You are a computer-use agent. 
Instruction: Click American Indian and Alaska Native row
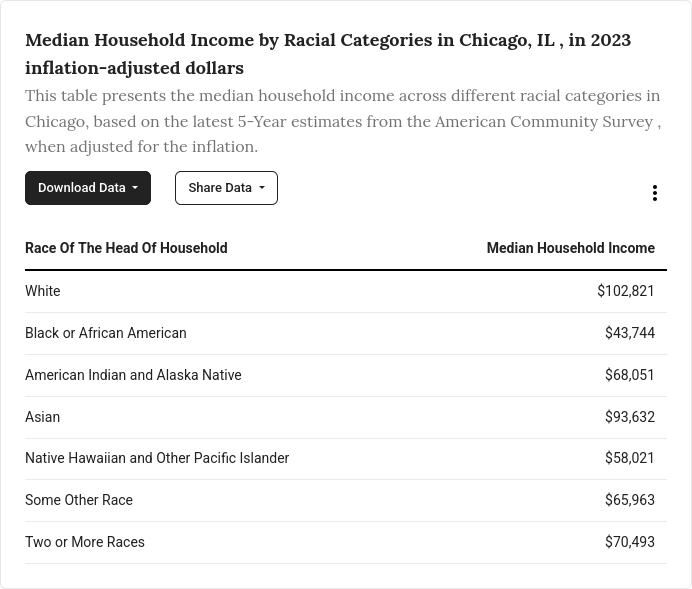(x=133, y=375)
